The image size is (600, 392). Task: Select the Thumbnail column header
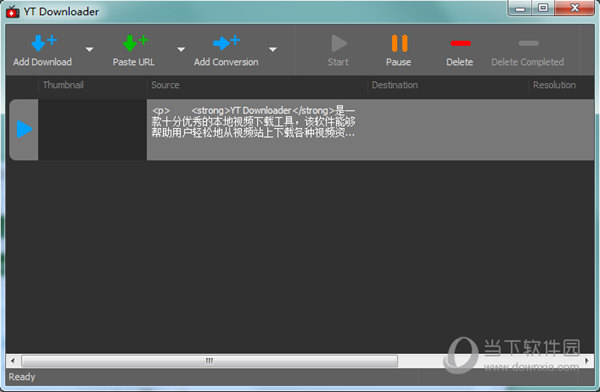point(63,85)
